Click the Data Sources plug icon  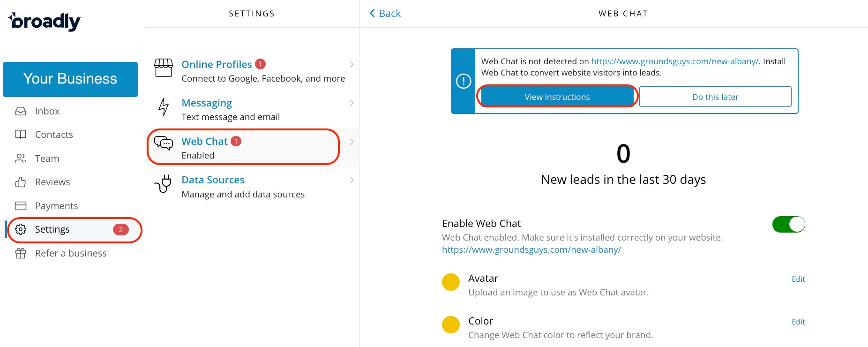click(163, 184)
